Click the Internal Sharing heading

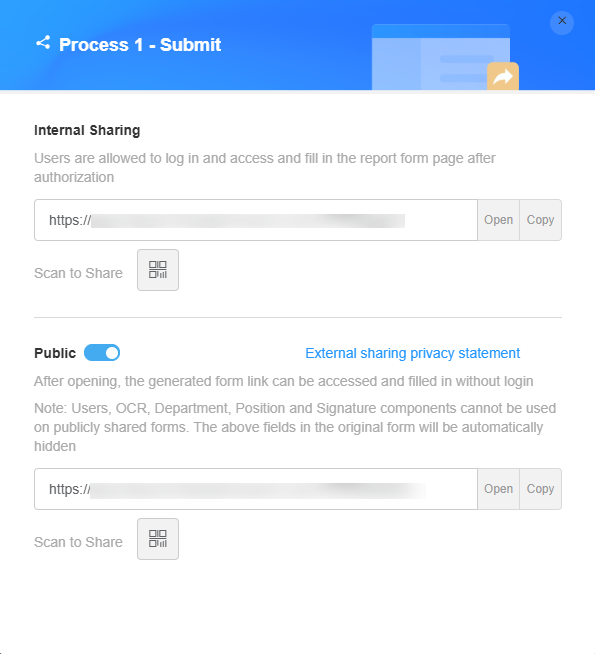(87, 130)
